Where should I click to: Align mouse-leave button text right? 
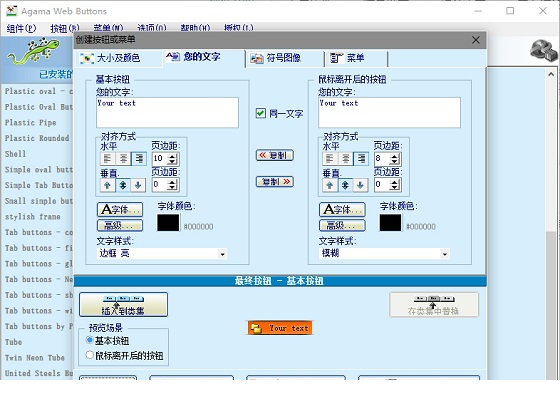point(361,159)
